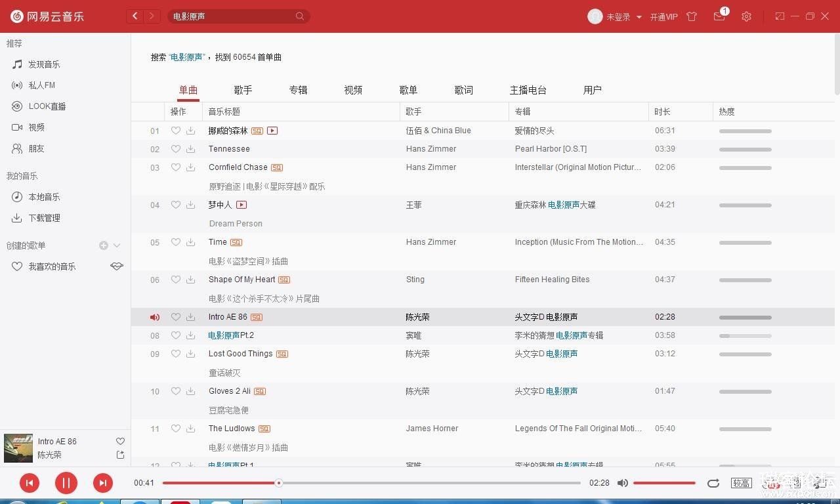Viewport: 840px width, 504px height.
Task: Open artist 伍佰 & China Blue
Action: [438, 131]
